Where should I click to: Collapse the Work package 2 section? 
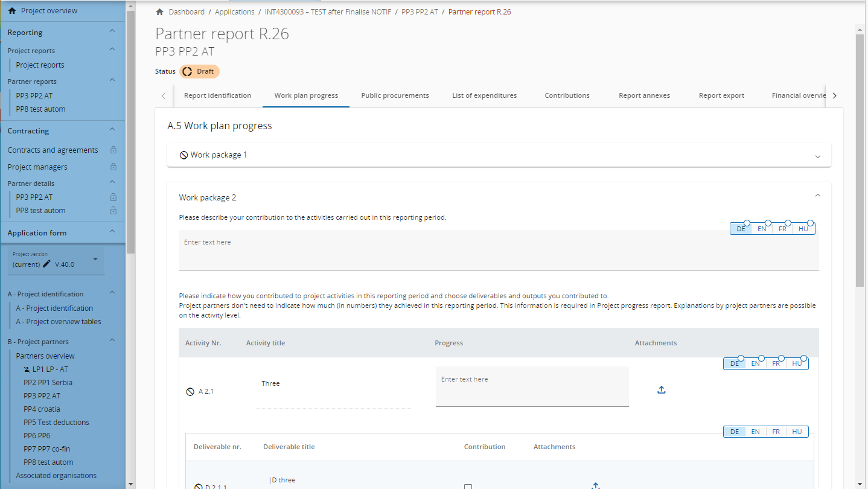817,196
